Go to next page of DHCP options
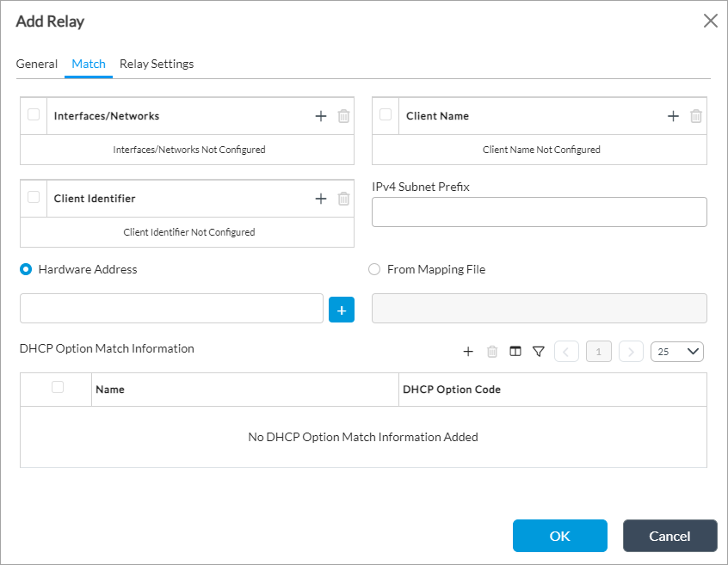728x565 pixels. pyautogui.click(x=631, y=351)
